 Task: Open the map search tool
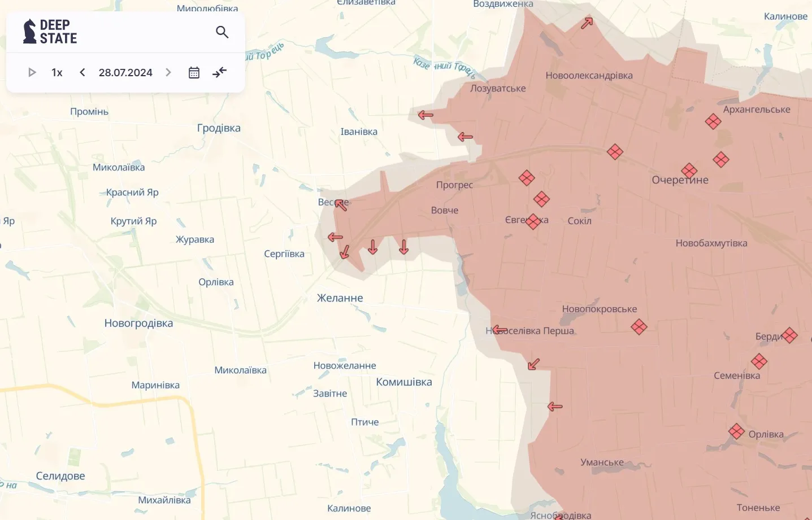pyautogui.click(x=222, y=32)
